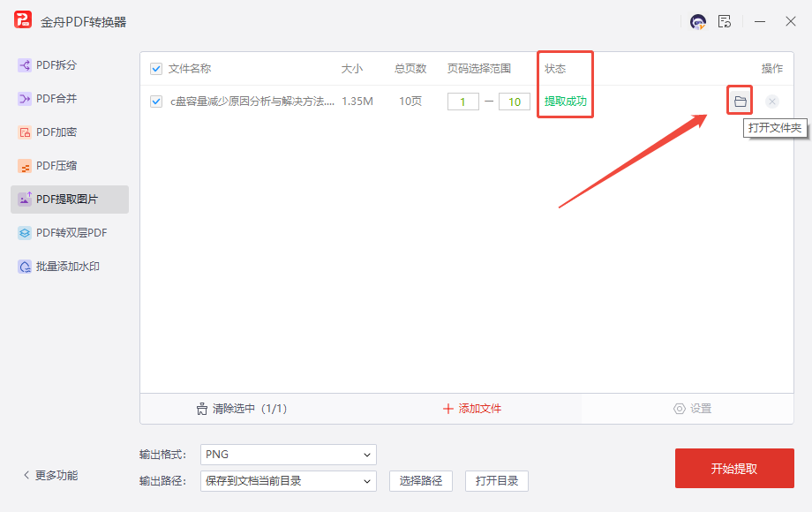This screenshot has width=812, height=512.
Task: Click the PDF拆分 split icon
Action: tap(25, 65)
